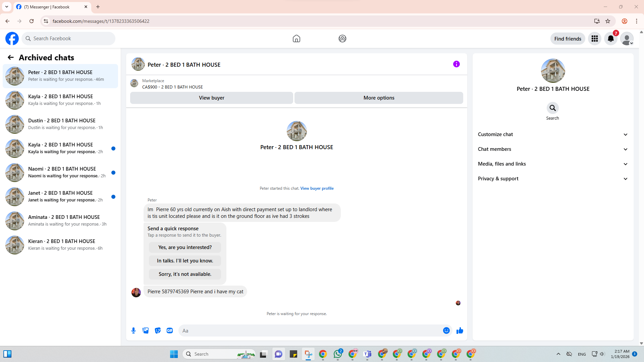Screen dimensions: 644x362
Task: Attach a photo or file
Action: 146,331
